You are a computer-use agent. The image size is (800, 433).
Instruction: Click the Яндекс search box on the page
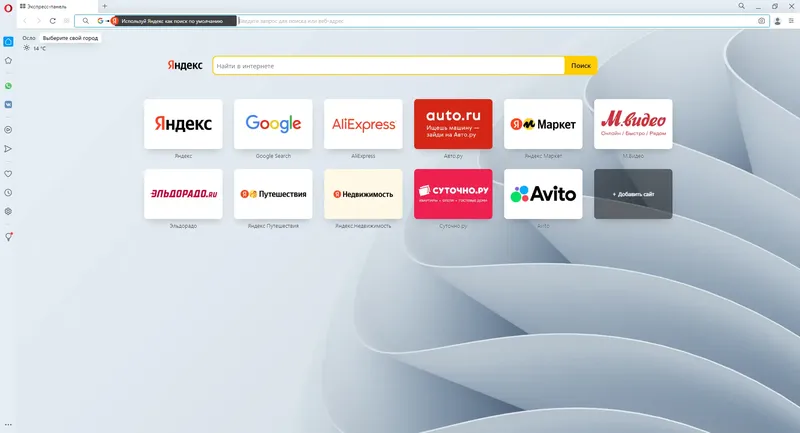[389, 66]
